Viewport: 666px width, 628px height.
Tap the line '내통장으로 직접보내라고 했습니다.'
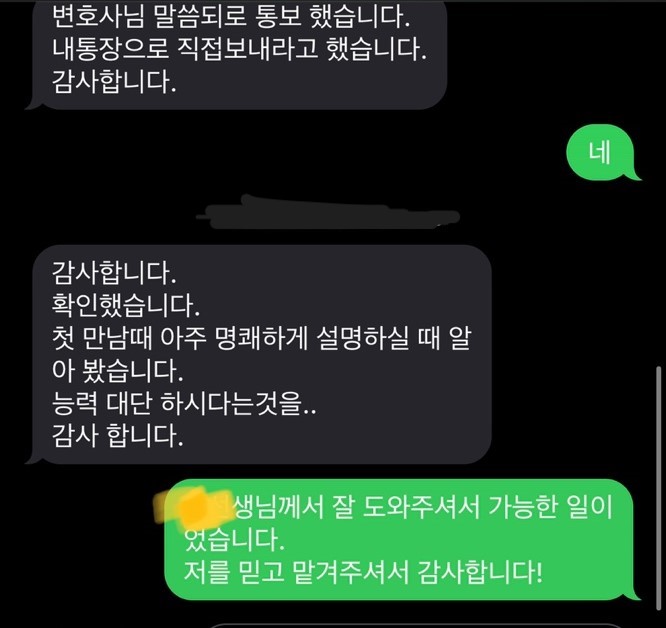pyautogui.click(x=239, y=49)
